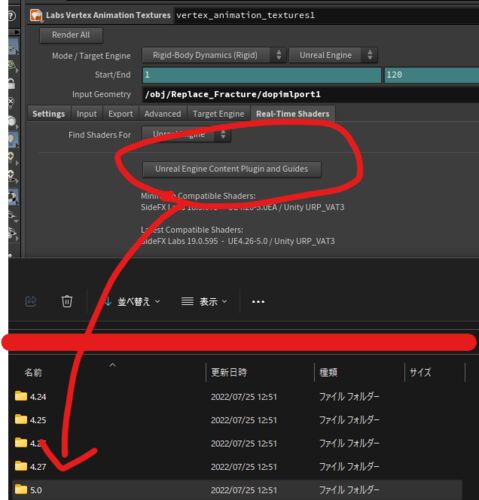The width and height of the screenshot is (479, 500).
Task: Select the 4.27 folder
Action: [x=237, y=467]
